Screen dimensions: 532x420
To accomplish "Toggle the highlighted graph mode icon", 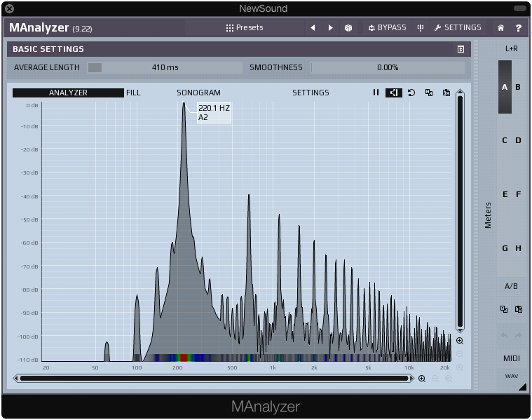I will pos(394,93).
